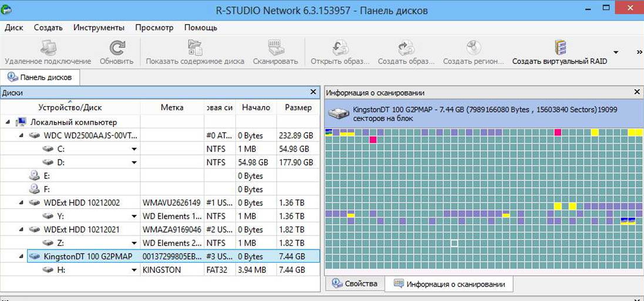Switch to the Свойства tab
644x301 pixels.
(x=355, y=284)
